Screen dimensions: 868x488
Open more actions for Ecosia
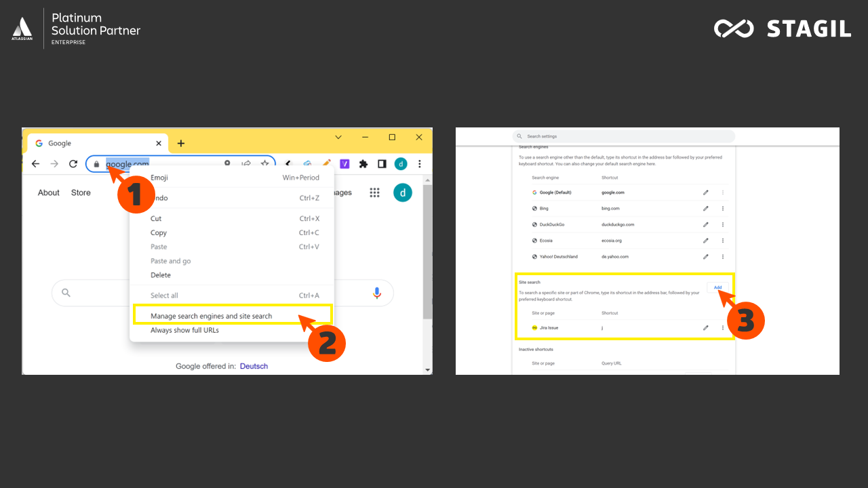click(723, 241)
